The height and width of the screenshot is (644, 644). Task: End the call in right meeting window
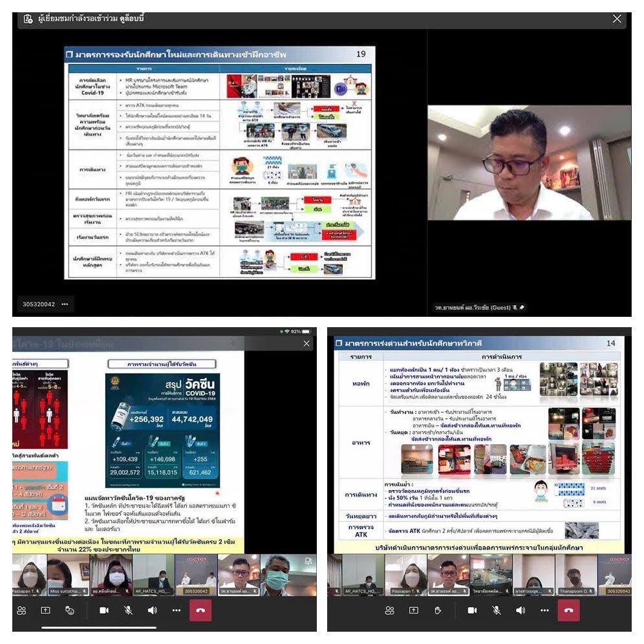pyautogui.click(x=568, y=610)
